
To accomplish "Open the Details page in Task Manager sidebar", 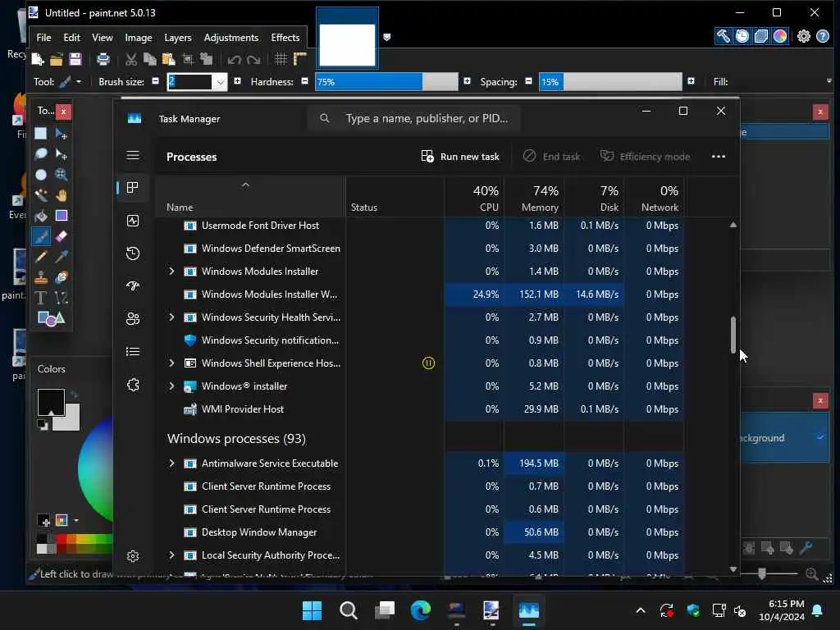I will click(x=133, y=351).
